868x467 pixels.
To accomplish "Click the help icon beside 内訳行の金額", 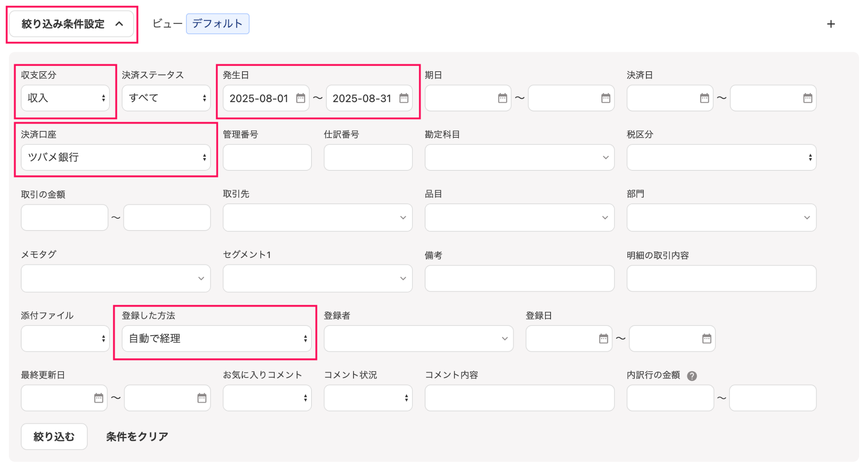I will pyautogui.click(x=692, y=376).
